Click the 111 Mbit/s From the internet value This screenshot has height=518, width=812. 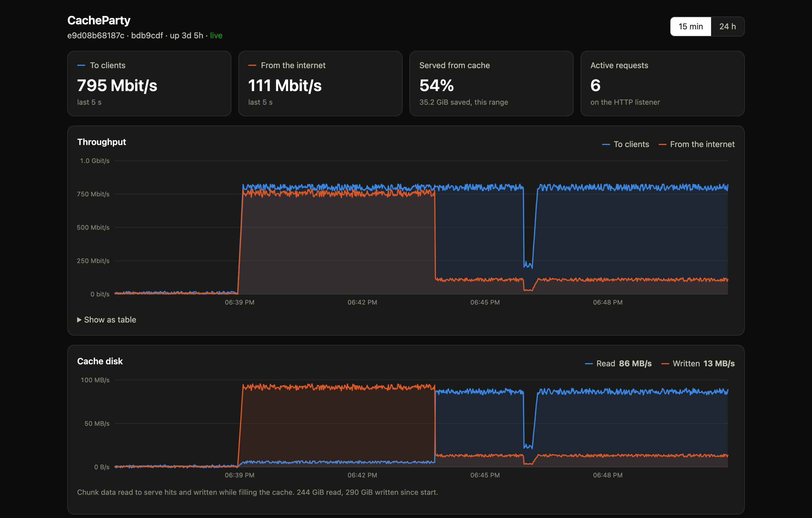click(285, 85)
